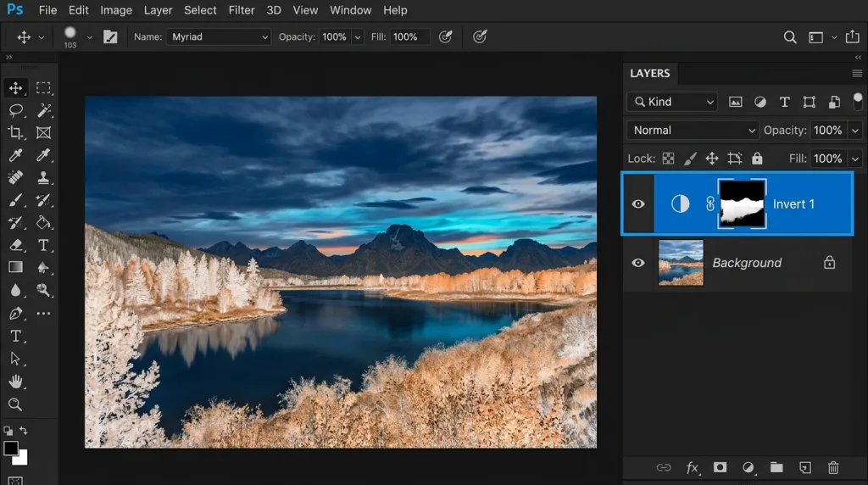Select the Blur drop tool

pos(15,290)
